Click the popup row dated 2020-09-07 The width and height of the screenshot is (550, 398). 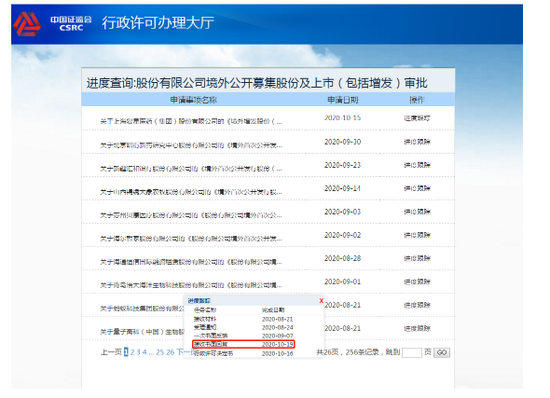[x=243, y=336]
